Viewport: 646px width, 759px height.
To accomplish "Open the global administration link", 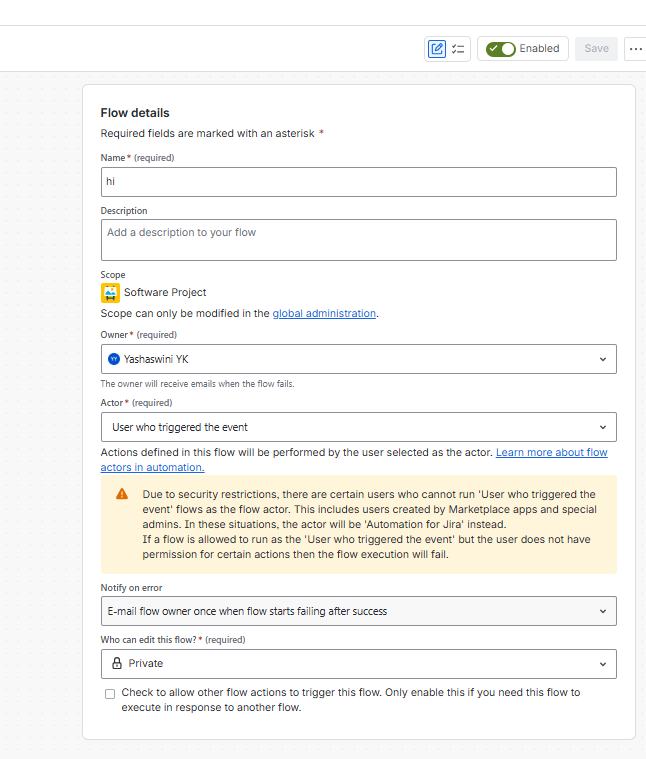I will click(324, 313).
